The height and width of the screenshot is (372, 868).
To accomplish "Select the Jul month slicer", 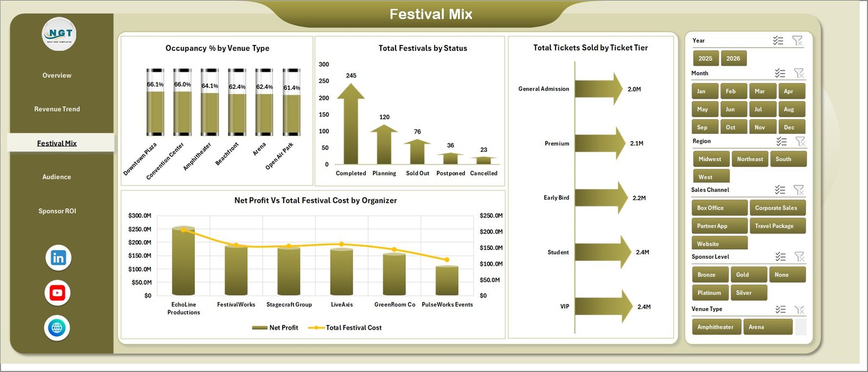I will [x=762, y=109].
